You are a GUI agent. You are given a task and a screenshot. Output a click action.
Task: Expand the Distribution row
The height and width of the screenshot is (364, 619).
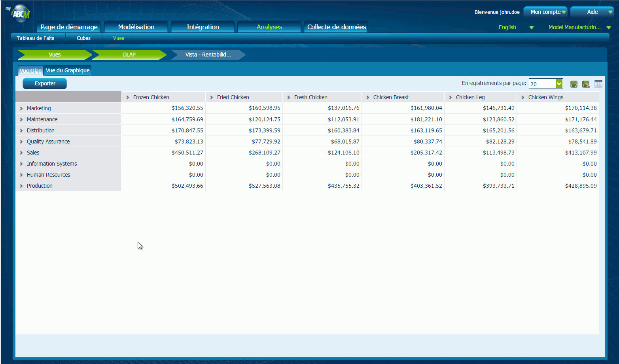(x=21, y=130)
